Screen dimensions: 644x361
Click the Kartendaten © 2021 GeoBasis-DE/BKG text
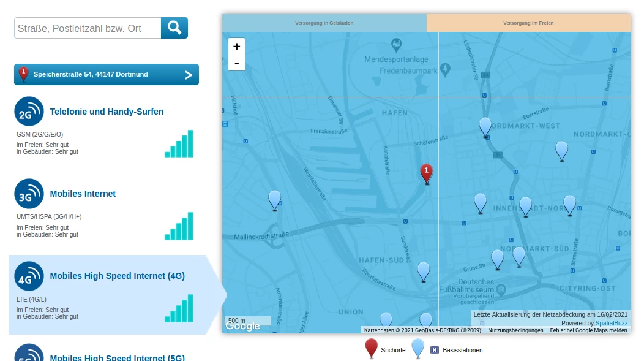click(422, 330)
